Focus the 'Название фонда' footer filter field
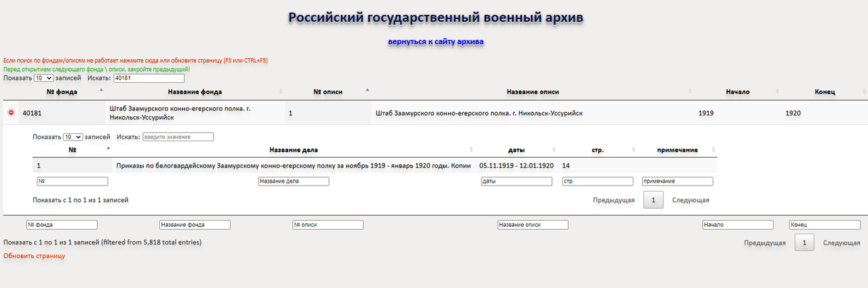Viewport: 868px width, 288px height. [x=195, y=225]
